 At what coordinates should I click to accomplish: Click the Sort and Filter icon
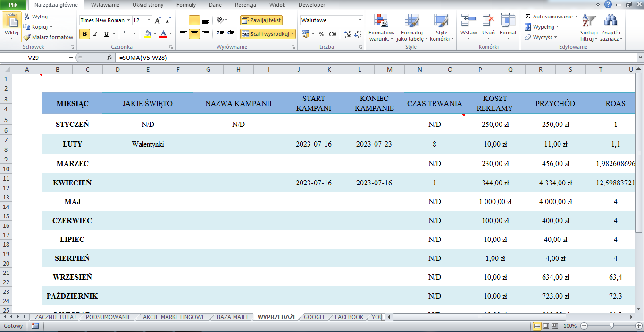point(588,21)
